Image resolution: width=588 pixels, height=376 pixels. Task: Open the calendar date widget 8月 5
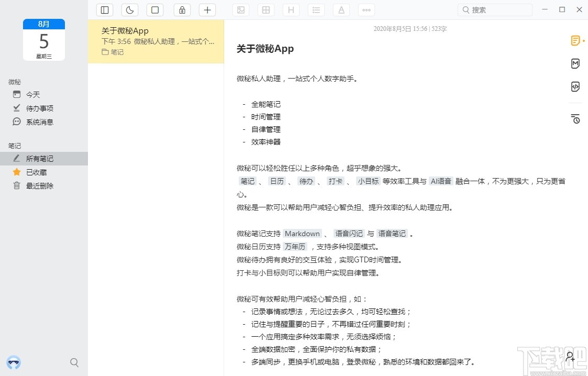click(44, 40)
